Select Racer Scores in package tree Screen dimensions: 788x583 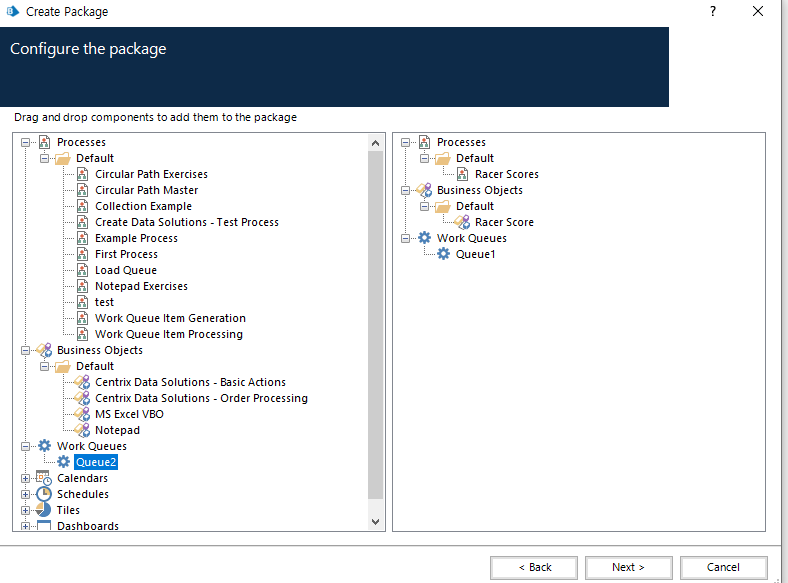507,174
